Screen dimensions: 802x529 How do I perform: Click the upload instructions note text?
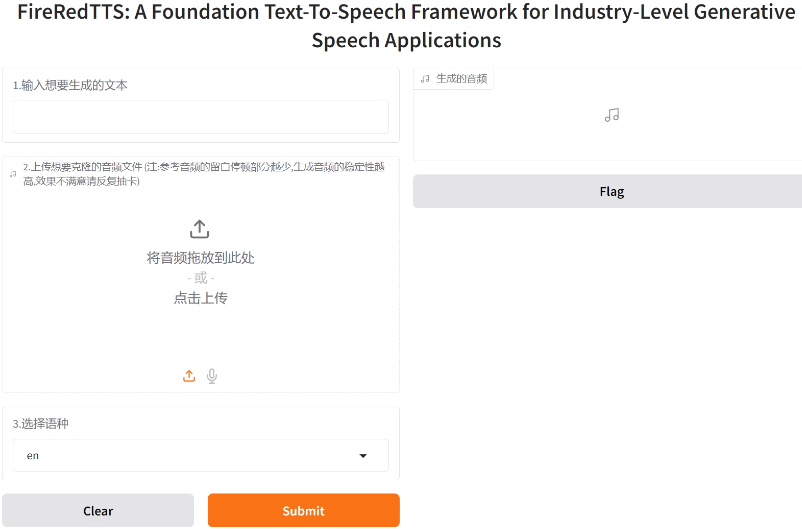point(200,174)
